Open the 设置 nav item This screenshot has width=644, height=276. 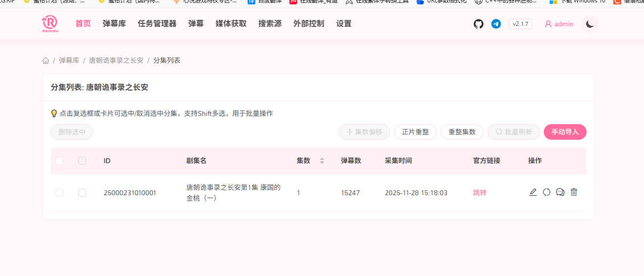click(344, 23)
